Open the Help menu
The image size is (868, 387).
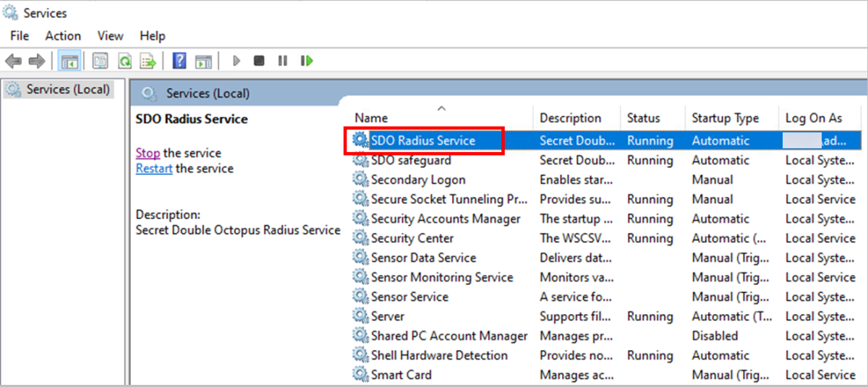click(x=153, y=35)
